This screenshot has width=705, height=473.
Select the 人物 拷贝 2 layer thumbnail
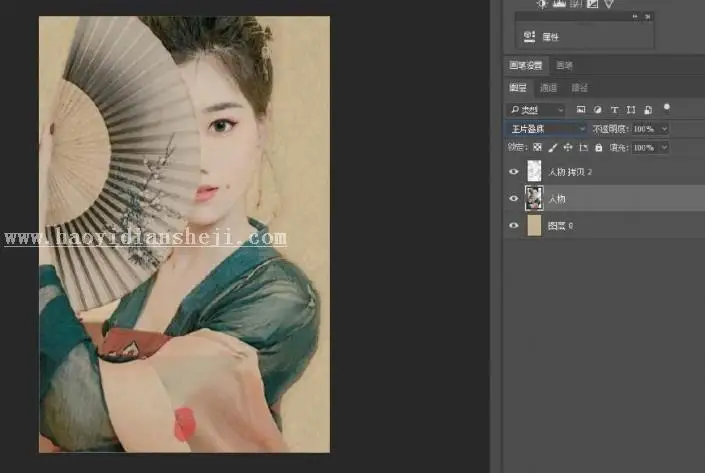coord(534,171)
